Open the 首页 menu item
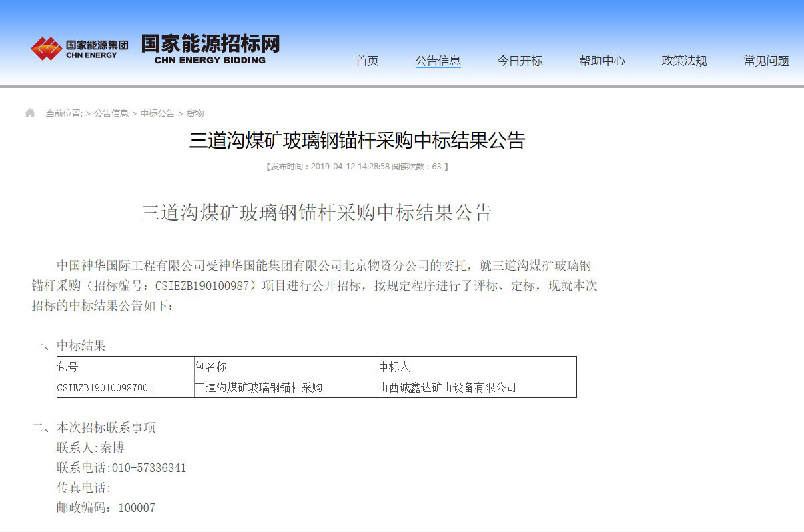This screenshot has width=804, height=532. coord(367,61)
